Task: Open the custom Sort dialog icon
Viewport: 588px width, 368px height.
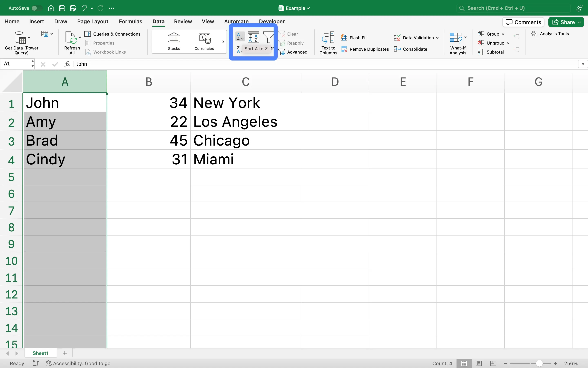Action: (253, 37)
